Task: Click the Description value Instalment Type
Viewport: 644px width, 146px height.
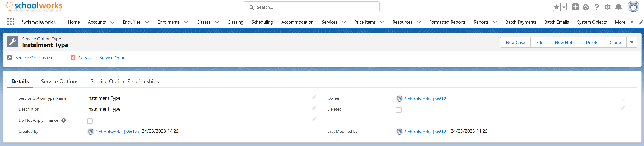Action: click(x=104, y=109)
